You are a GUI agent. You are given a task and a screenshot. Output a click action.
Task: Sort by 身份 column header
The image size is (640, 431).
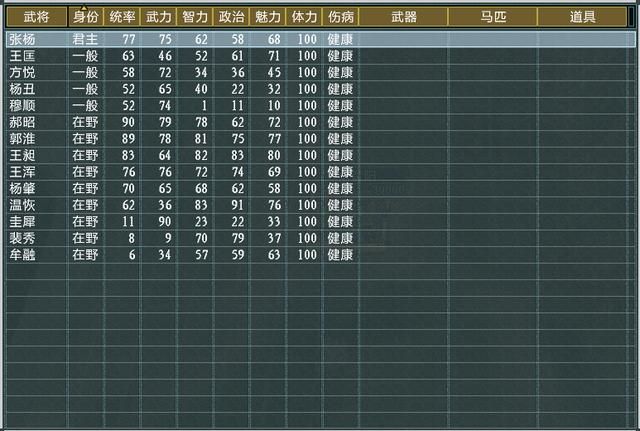[85, 17]
